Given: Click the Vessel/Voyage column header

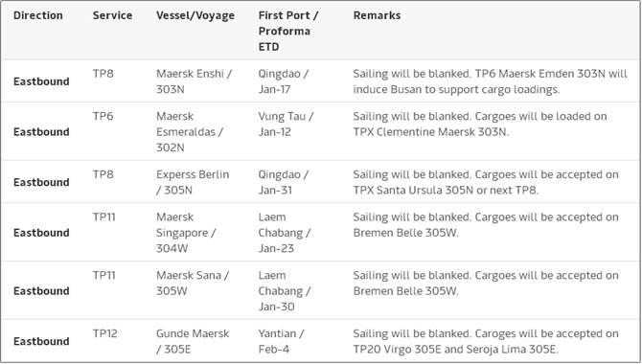Looking at the screenshot, I should [195, 16].
